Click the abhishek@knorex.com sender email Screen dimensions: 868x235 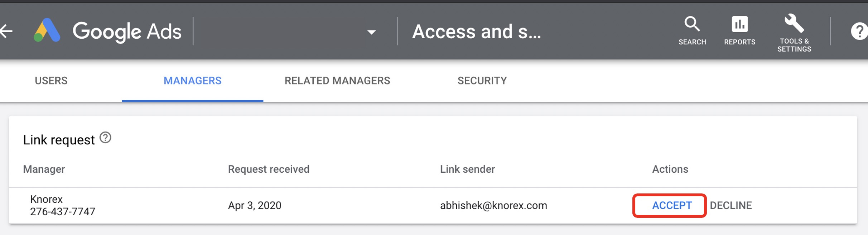tap(493, 205)
